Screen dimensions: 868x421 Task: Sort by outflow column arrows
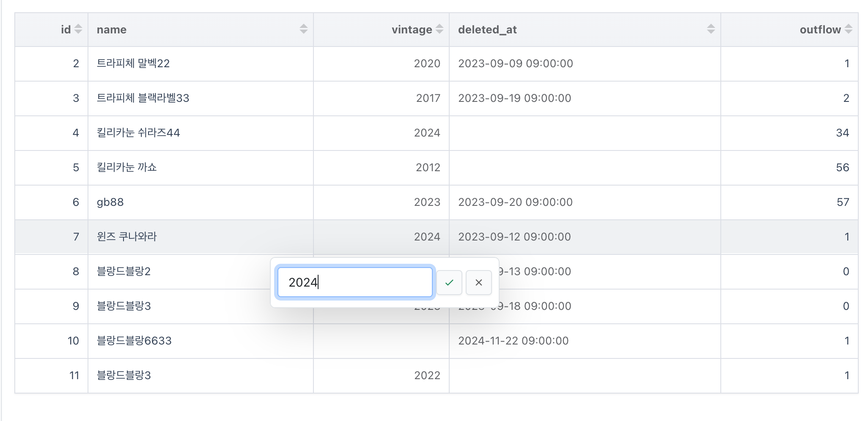pyautogui.click(x=849, y=29)
